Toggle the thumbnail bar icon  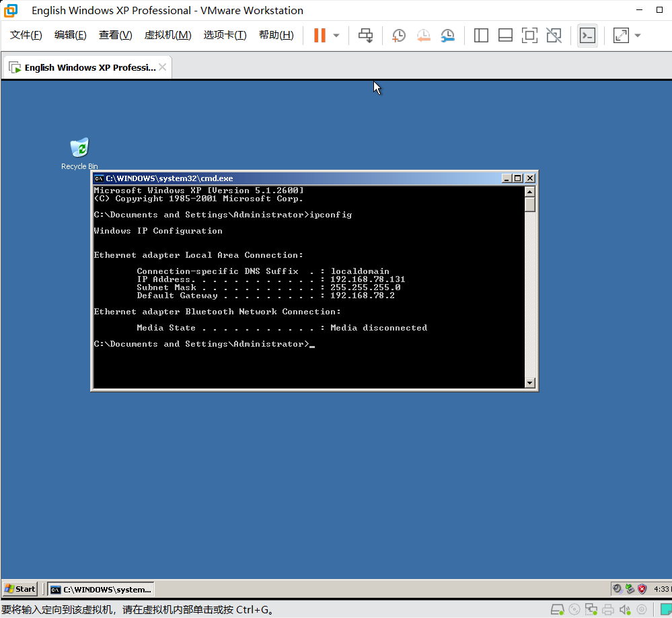tap(506, 35)
